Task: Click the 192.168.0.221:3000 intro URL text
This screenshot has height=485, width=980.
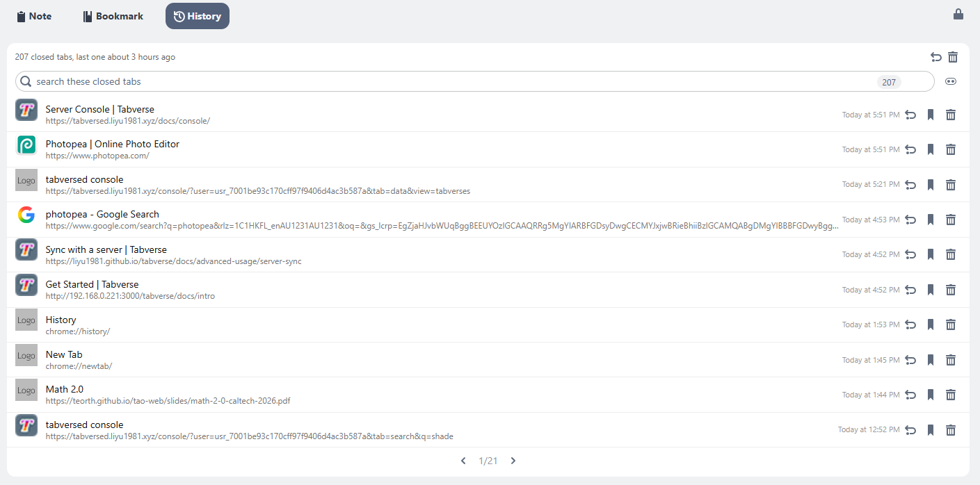Action: click(x=130, y=296)
